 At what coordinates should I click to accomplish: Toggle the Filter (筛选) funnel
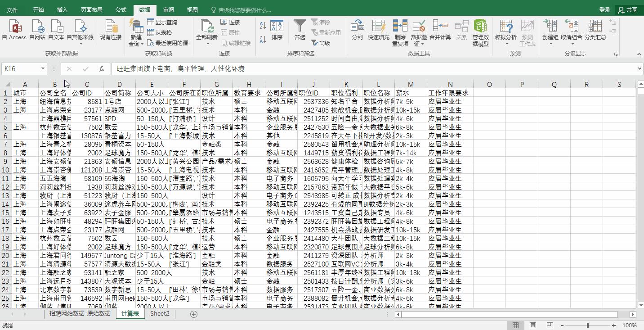[300, 30]
